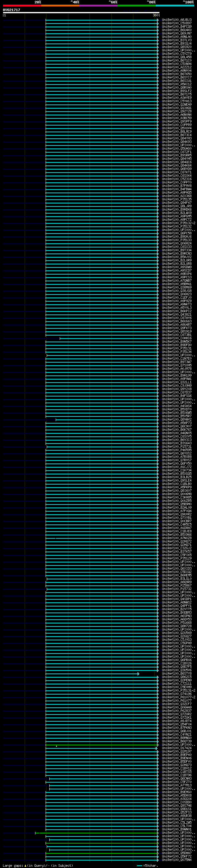Image resolution: width=197 pixels, height=868 pixels.
Task: Click the UniRef100_B3TLV3 label
Action: (177, 40)
